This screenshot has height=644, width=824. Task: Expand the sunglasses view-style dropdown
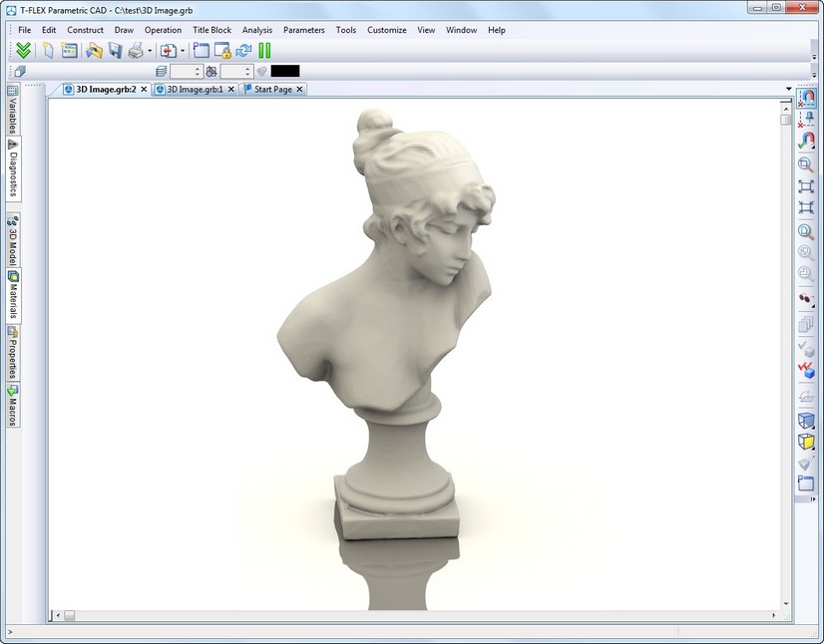click(814, 306)
